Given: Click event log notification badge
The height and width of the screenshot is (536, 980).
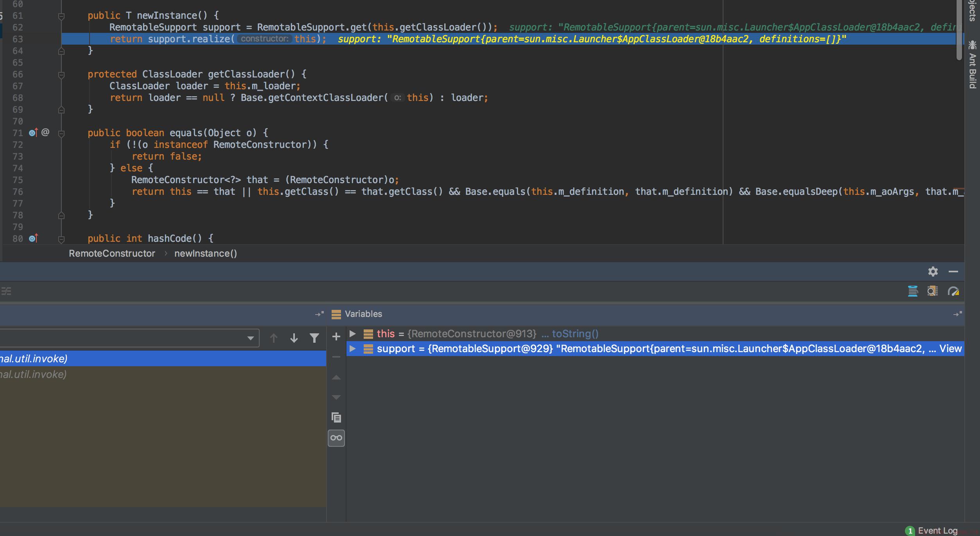Looking at the screenshot, I should 910,531.
